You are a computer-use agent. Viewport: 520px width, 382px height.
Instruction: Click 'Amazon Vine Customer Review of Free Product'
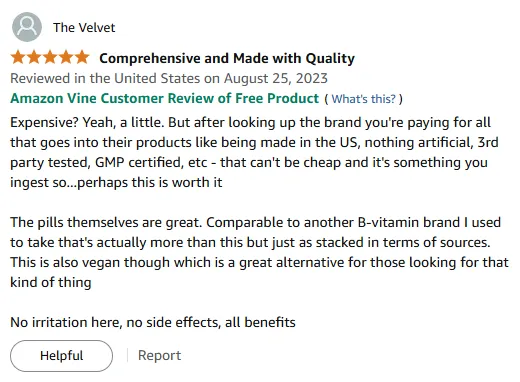tap(165, 98)
